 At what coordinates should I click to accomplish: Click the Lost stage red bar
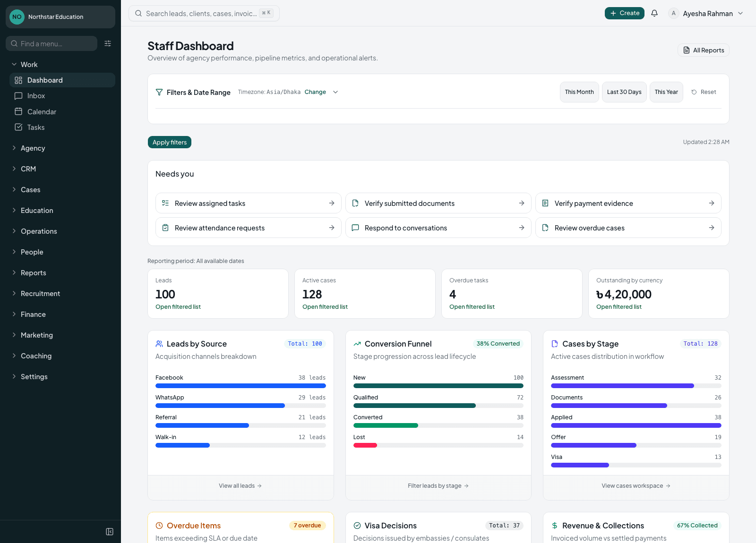pyautogui.click(x=365, y=445)
